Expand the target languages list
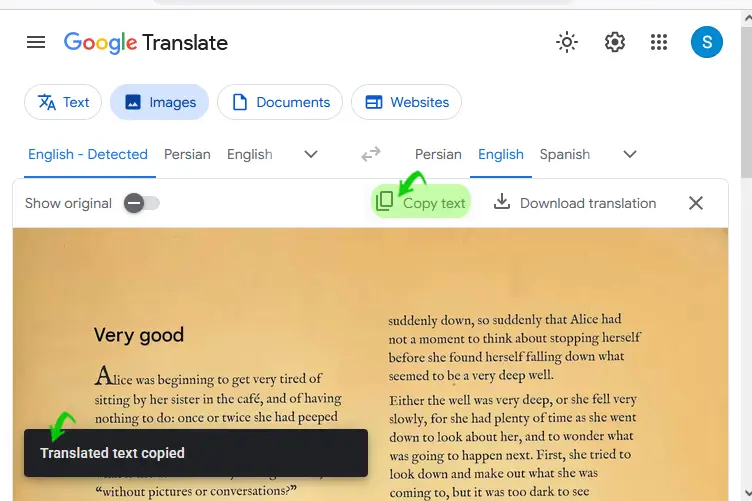Image resolution: width=752 pixels, height=501 pixels. [x=630, y=154]
